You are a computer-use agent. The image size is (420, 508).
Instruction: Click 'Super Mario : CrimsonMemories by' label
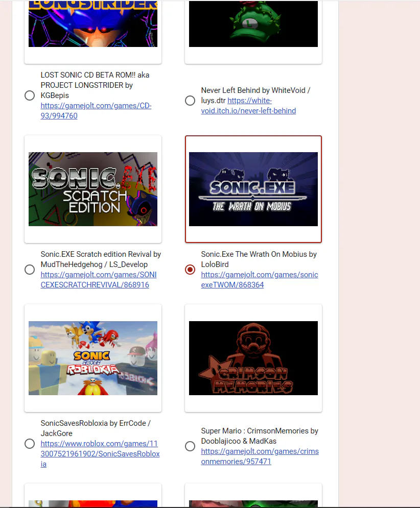coord(260,430)
